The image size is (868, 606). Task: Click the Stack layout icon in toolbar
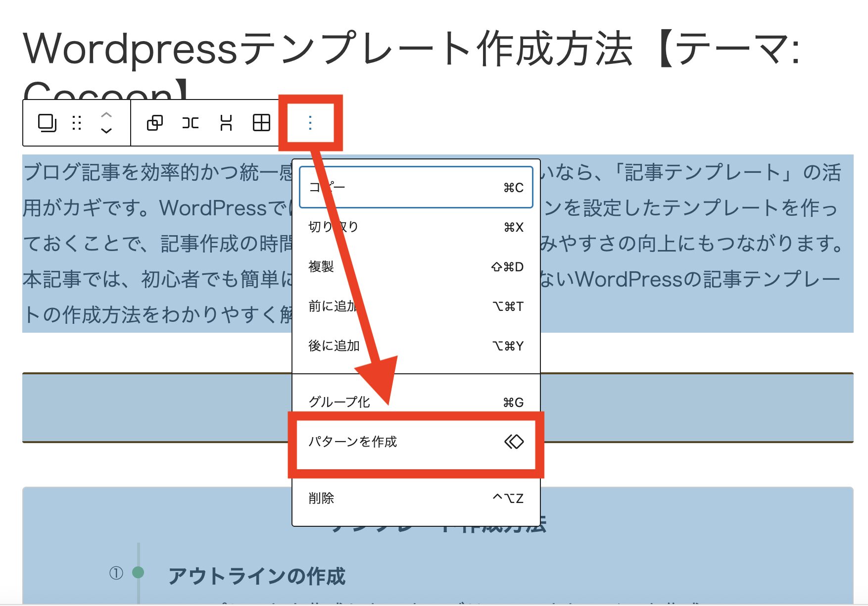pos(226,123)
